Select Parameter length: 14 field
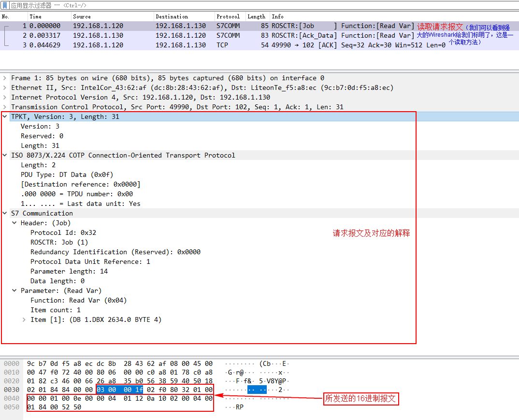The height and width of the screenshot is (420, 519). tap(69, 271)
